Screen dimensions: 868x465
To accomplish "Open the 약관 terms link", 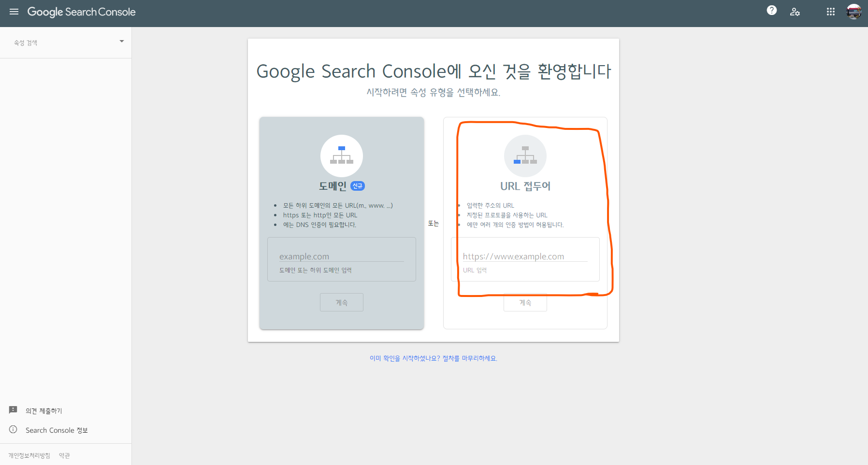I will pos(64,455).
